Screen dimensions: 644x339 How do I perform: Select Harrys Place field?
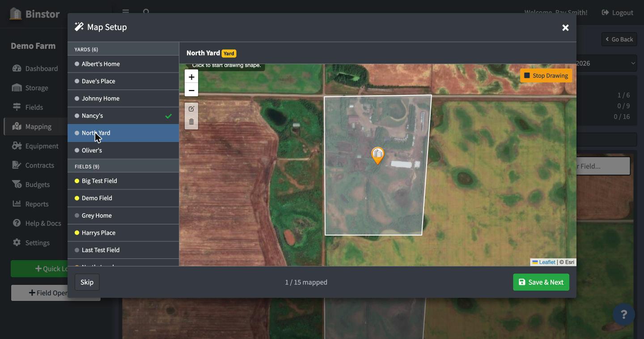[123, 233]
